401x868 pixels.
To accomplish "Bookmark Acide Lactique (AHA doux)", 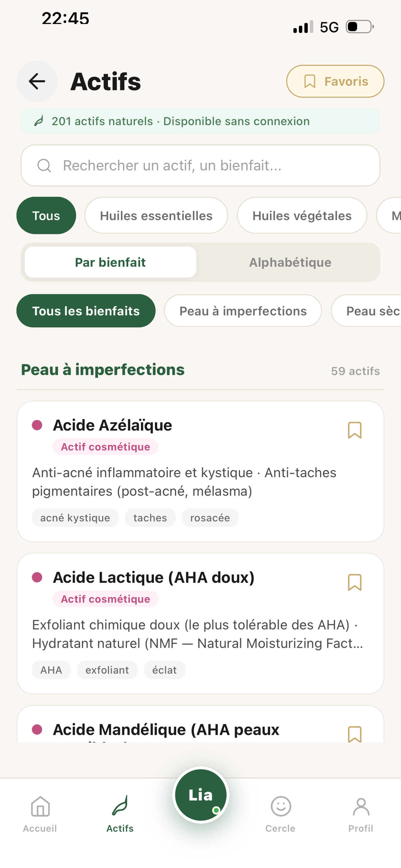I will click(x=354, y=582).
